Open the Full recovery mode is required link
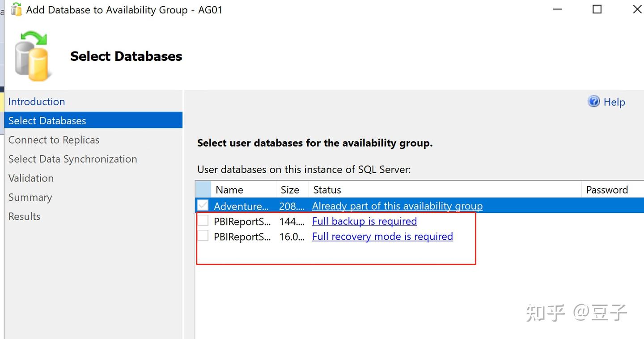 click(x=382, y=236)
